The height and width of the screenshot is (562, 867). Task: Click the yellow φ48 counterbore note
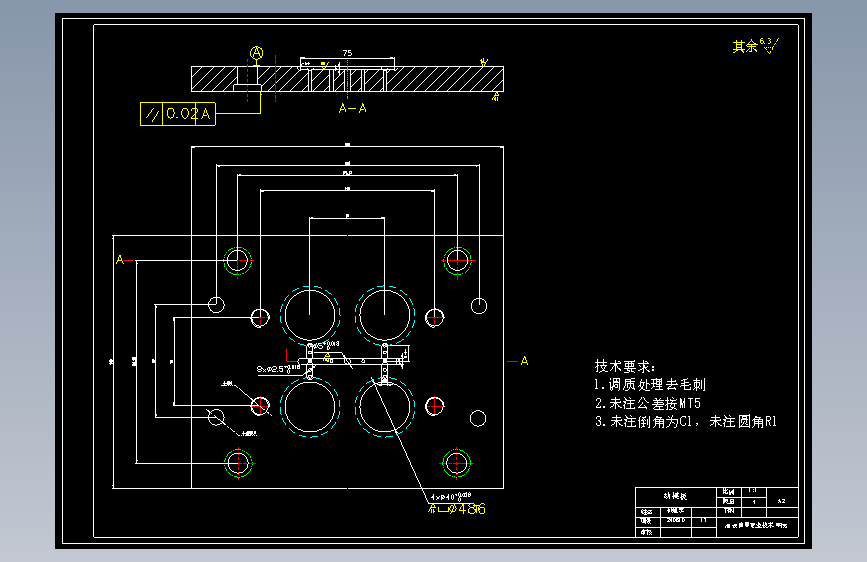(457, 509)
